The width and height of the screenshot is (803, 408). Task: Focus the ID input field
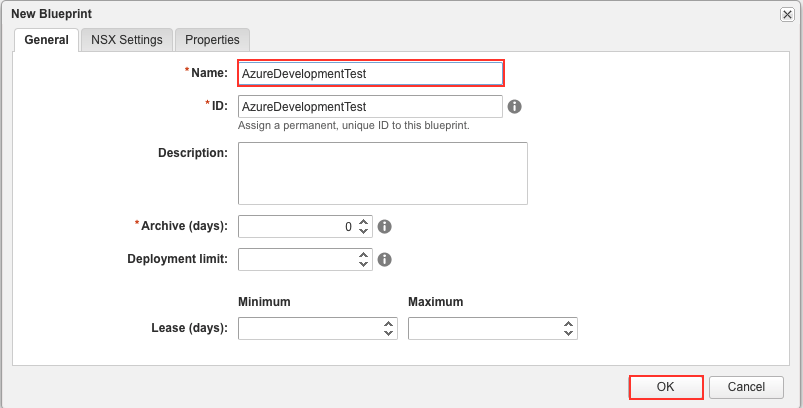coord(370,106)
